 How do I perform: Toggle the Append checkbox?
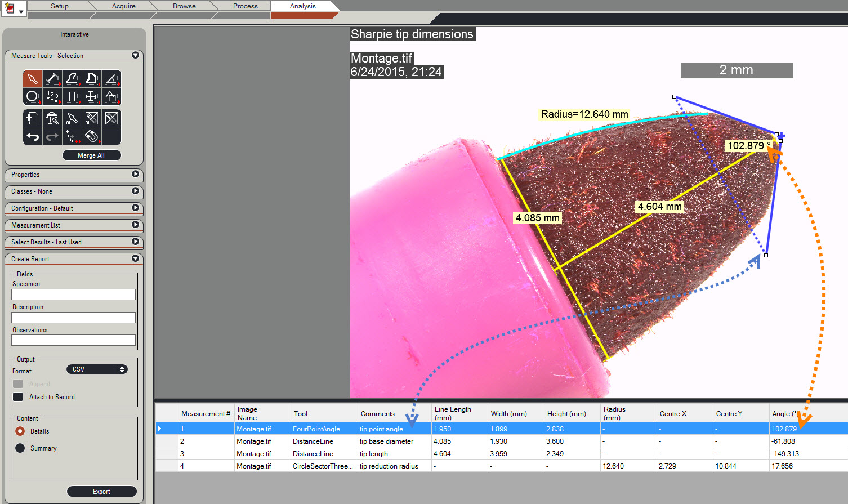point(18,383)
